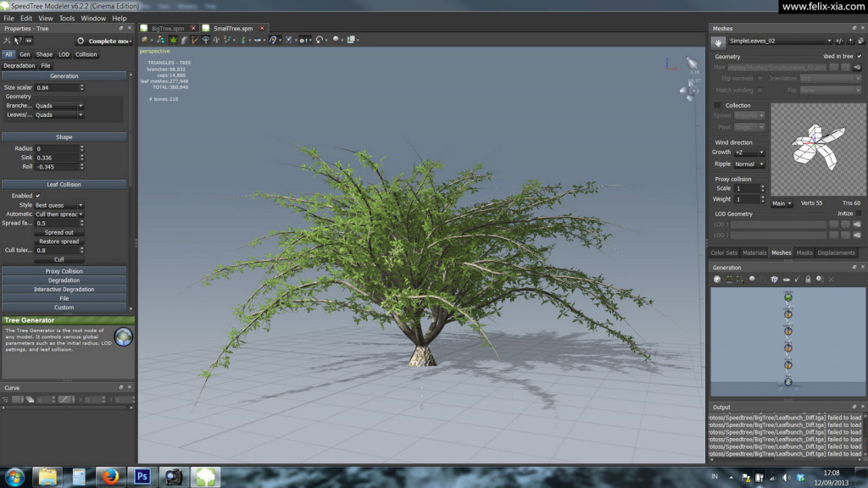Click the Cull button

tap(59, 259)
